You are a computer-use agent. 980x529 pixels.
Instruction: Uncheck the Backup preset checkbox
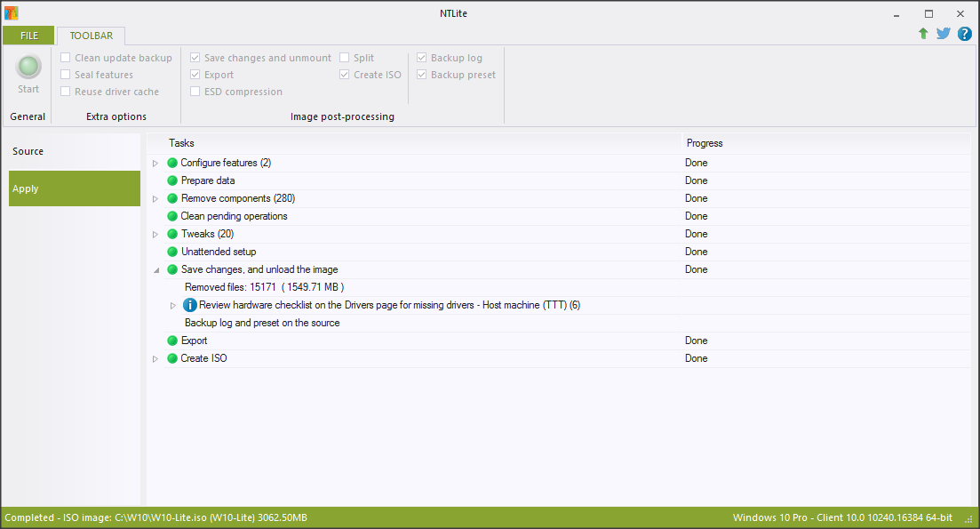pos(422,75)
